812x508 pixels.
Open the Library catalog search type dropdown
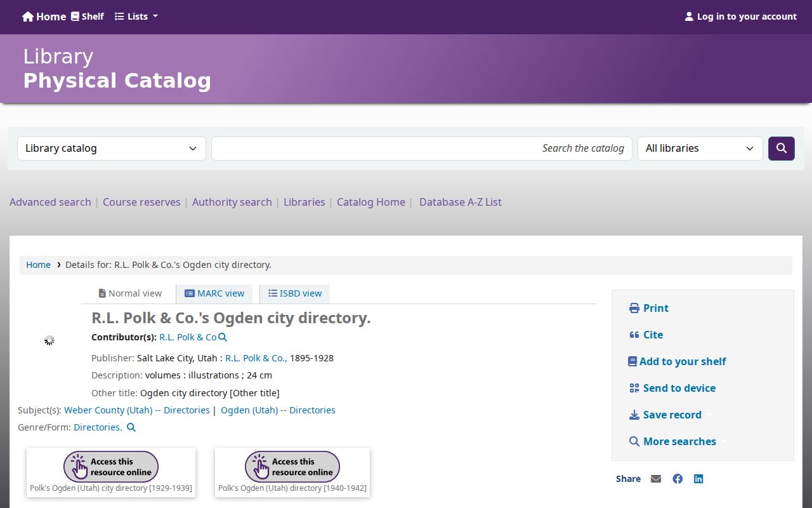point(112,149)
